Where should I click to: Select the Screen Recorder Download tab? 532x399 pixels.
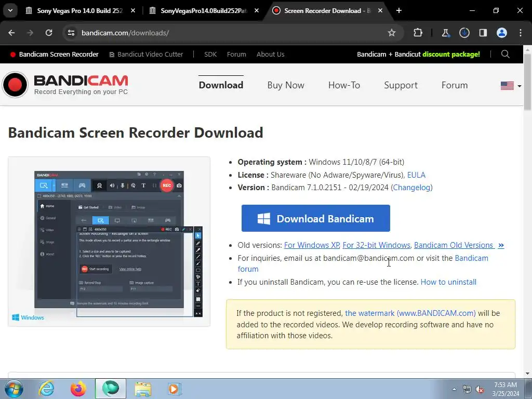click(327, 10)
